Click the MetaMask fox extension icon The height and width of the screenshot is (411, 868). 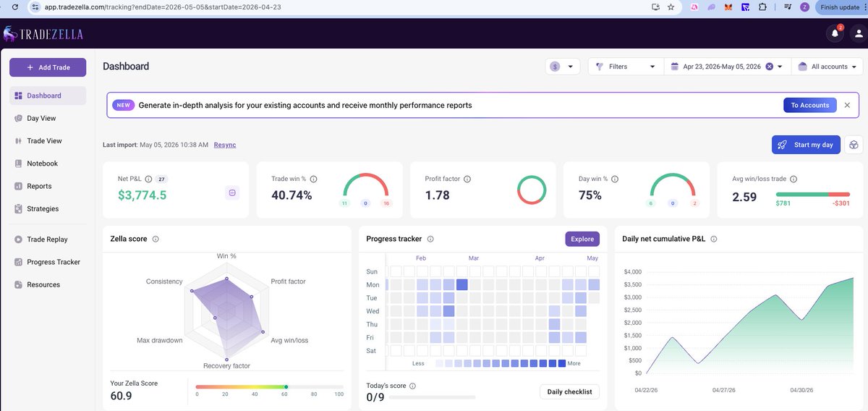coord(728,7)
